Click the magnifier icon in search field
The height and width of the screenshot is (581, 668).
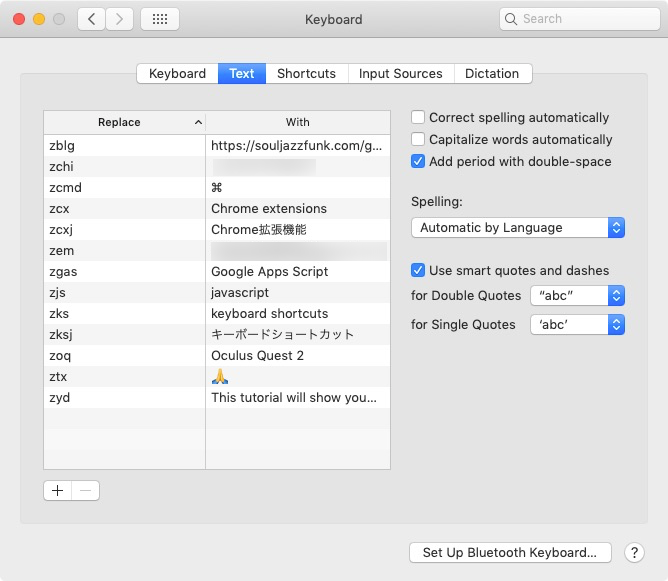pyautogui.click(x=512, y=19)
